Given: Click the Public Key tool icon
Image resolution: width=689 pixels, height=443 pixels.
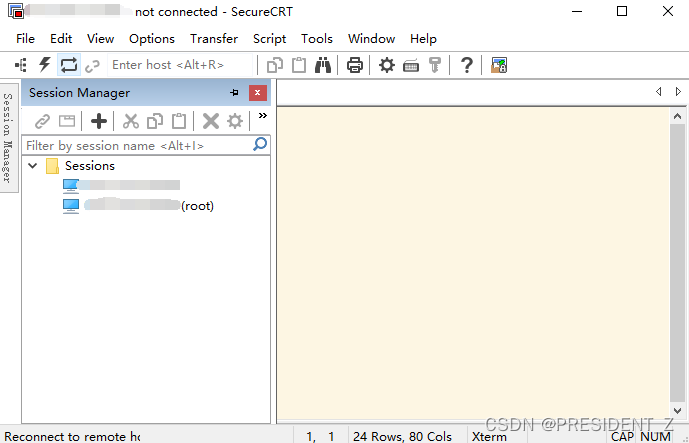Looking at the screenshot, I should tap(435, 65).
